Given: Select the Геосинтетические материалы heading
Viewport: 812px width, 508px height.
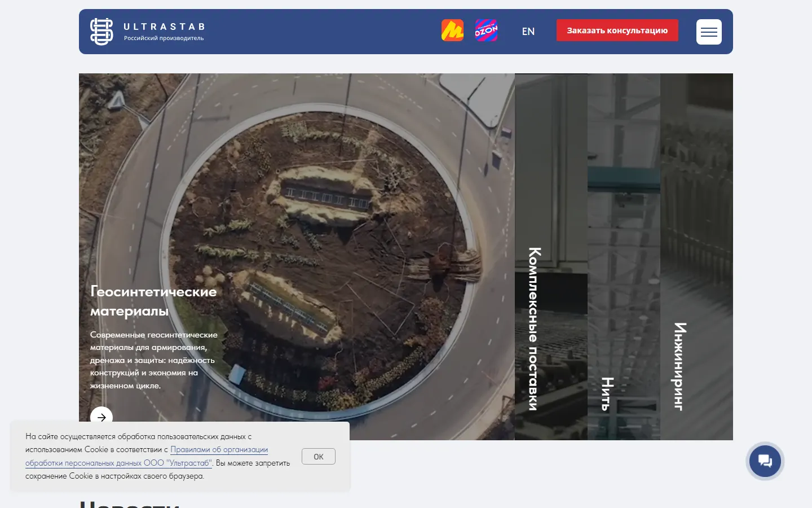Looking at the screenshot, I should (153, 301).
